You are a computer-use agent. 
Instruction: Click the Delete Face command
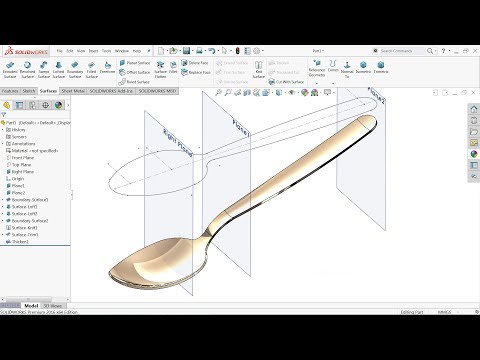[x=195, y=63]
